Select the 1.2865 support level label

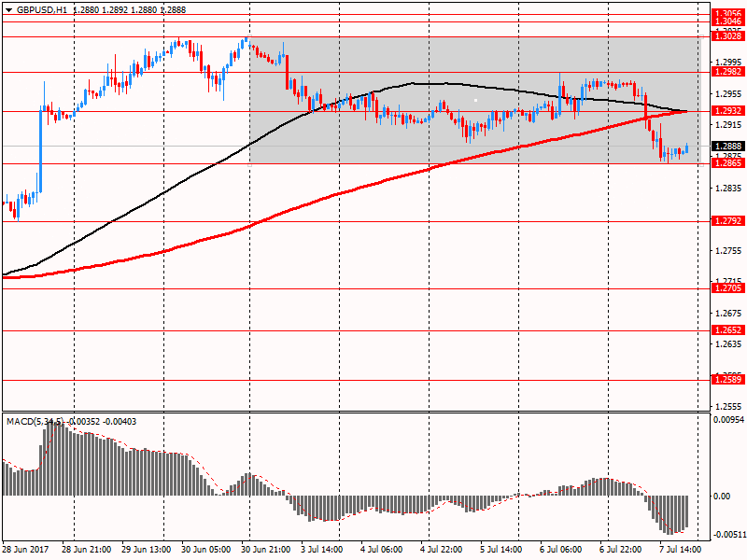728,163
